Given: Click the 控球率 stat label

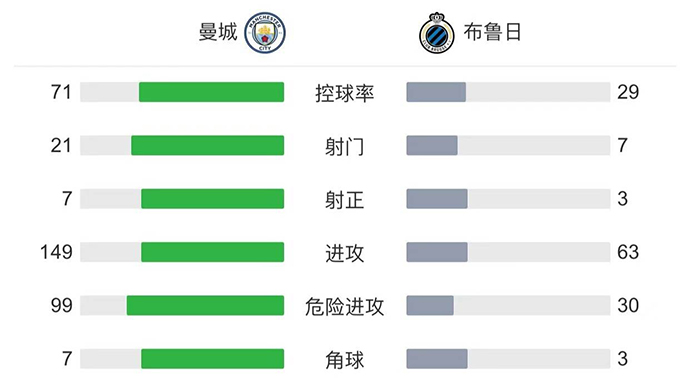Looking at the screenshot, I should click(x=345, y=93).
